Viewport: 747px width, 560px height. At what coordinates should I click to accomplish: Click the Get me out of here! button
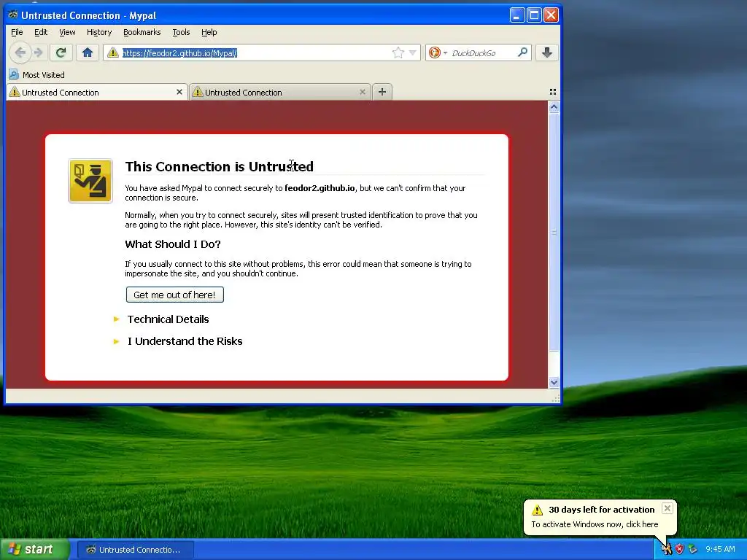(175, 295)
